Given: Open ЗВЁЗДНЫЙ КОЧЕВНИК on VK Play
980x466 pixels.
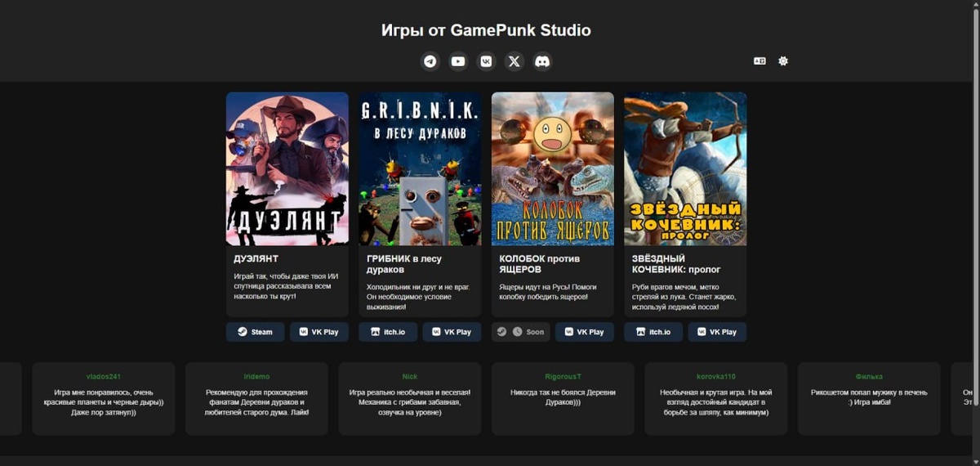Looking at the screenshot, I should click(x=717, y=332).
